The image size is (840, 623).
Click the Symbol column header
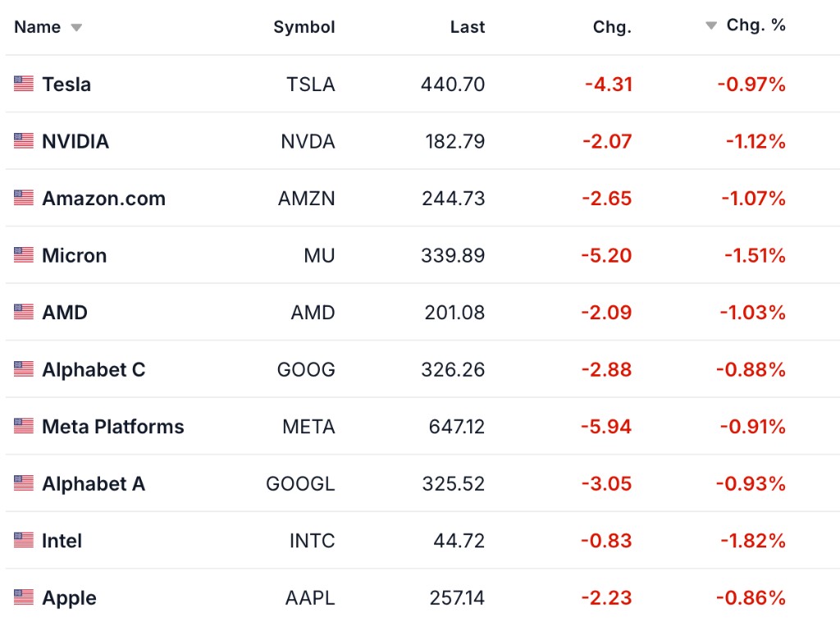click(304, 27)
